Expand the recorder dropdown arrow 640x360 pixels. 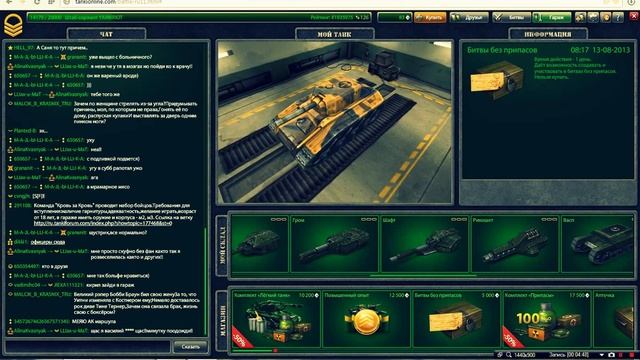(601, 355)
